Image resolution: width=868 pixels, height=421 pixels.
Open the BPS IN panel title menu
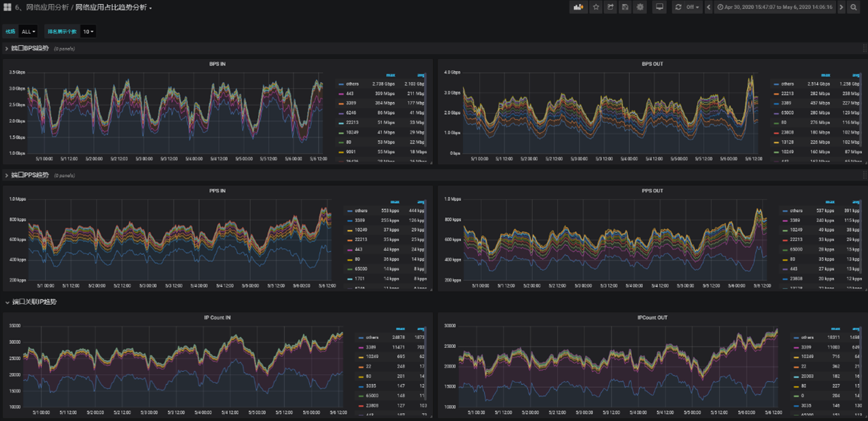click(218, 64)
